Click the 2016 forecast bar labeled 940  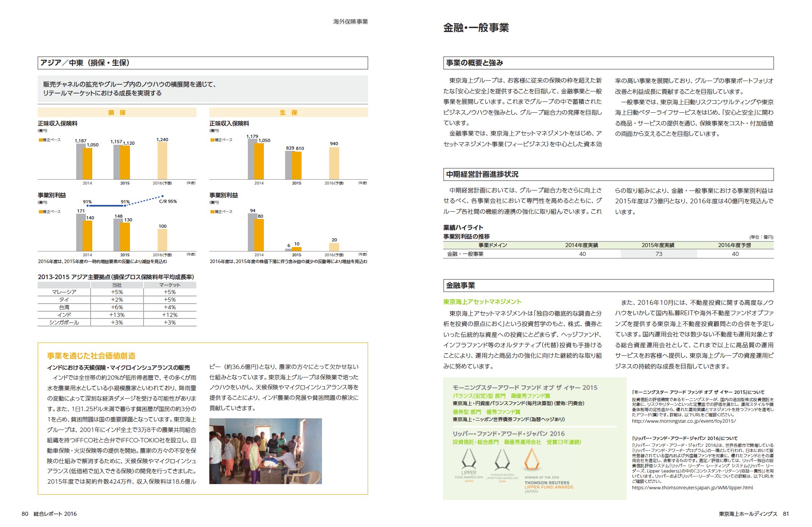pos(334,163)
